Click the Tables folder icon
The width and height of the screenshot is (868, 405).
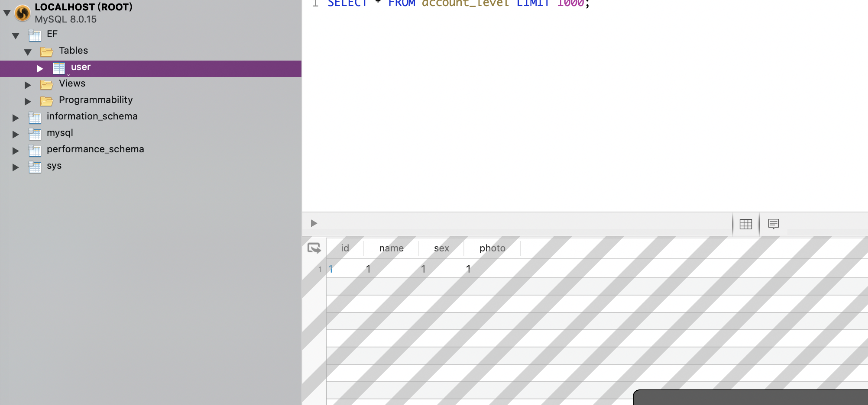(x=47, y=52)
